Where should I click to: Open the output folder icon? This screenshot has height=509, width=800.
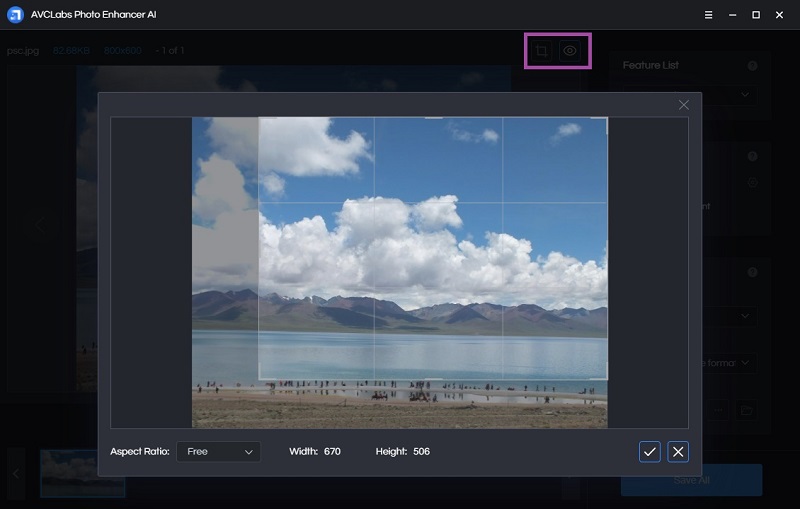tap(746, 410)
